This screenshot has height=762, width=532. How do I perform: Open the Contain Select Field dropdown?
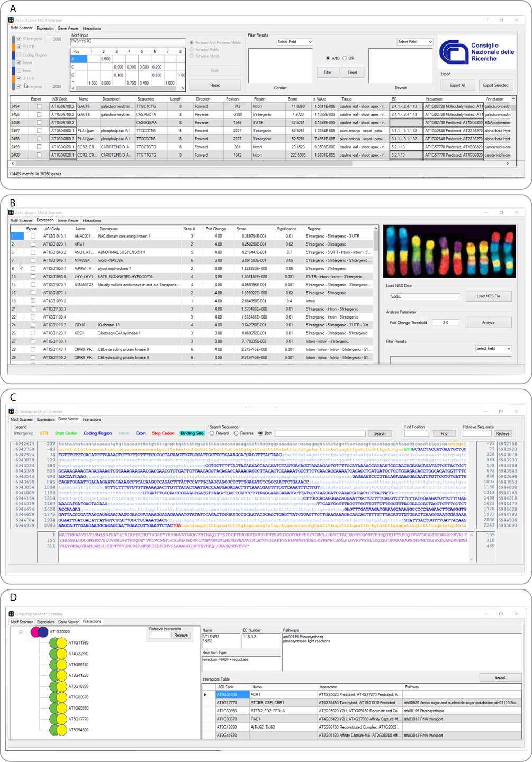[295, 42]
